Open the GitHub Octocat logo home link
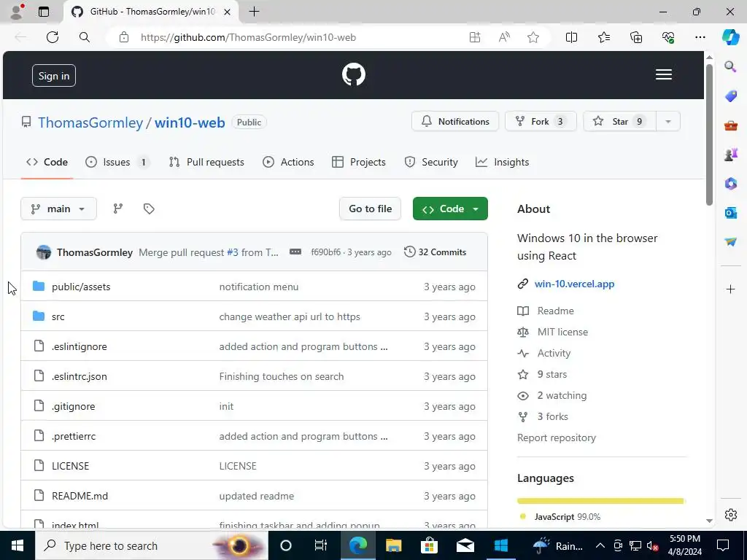 pyautogui.click(x=354, y=75)
